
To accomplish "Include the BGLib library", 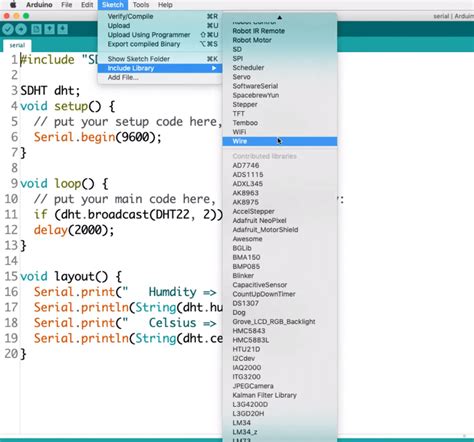I will 280,248.
